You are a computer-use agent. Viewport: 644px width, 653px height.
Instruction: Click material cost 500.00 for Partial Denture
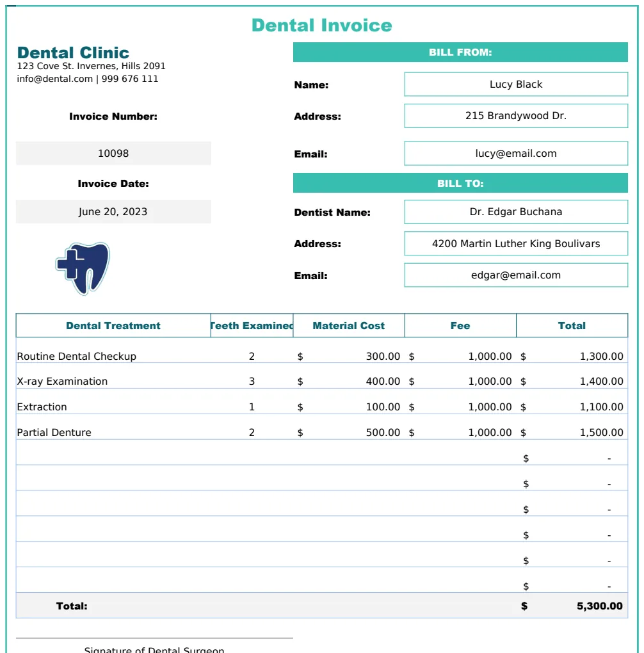383,433
